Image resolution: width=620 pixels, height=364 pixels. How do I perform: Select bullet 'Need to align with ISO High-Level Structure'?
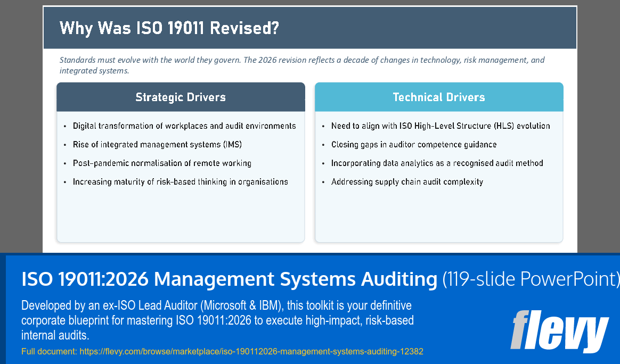440,126
